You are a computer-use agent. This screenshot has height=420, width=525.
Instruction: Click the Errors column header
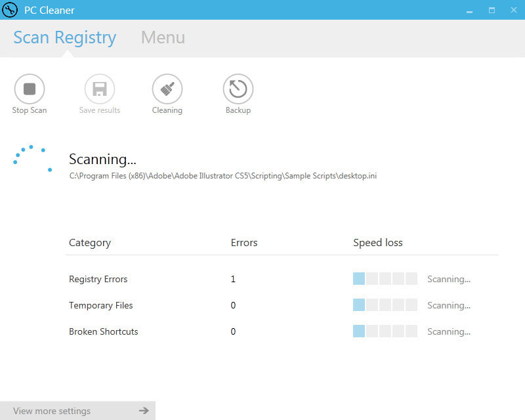(x=244, y=243)
